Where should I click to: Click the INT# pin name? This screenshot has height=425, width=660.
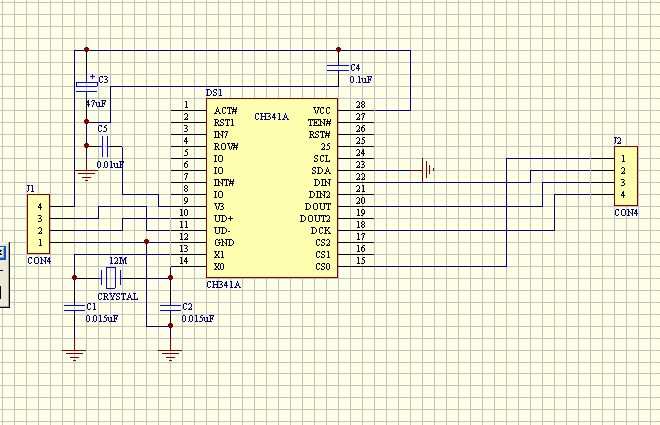(224, 183)
